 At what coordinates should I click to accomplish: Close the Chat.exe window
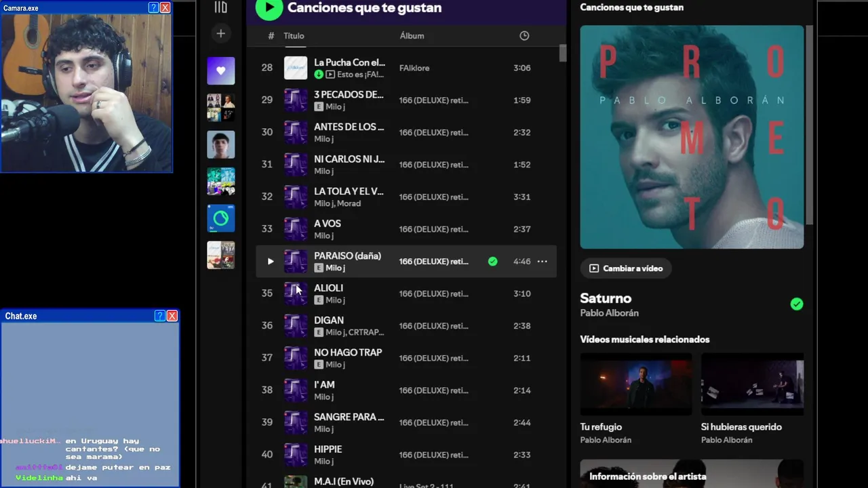(172, 316)
